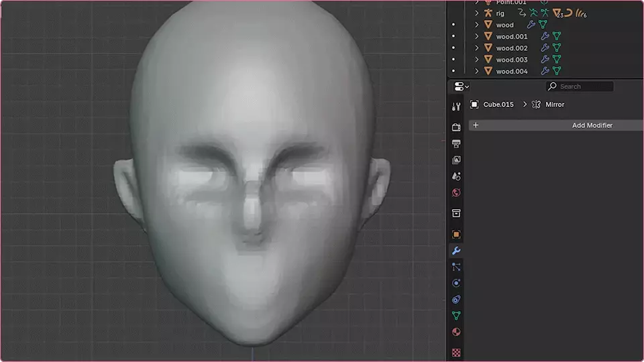Open the World properties tab

pos(456,193)
